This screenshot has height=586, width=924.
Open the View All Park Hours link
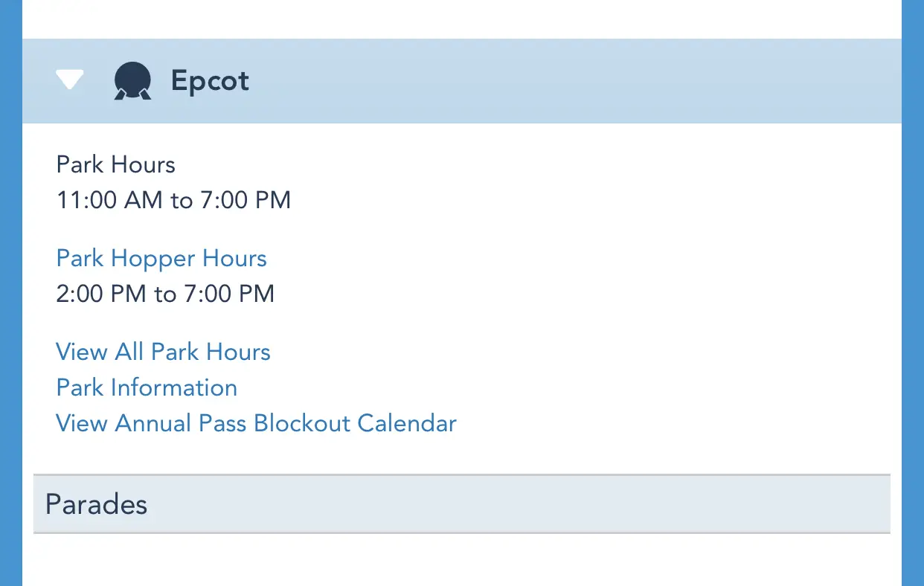(x=163, y=352)
